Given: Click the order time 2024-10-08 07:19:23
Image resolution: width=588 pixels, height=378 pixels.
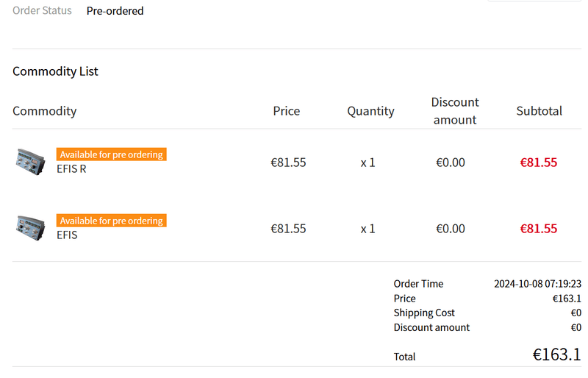Looking at the screenshot, I should pyautogui.click(x=537, y=284).
